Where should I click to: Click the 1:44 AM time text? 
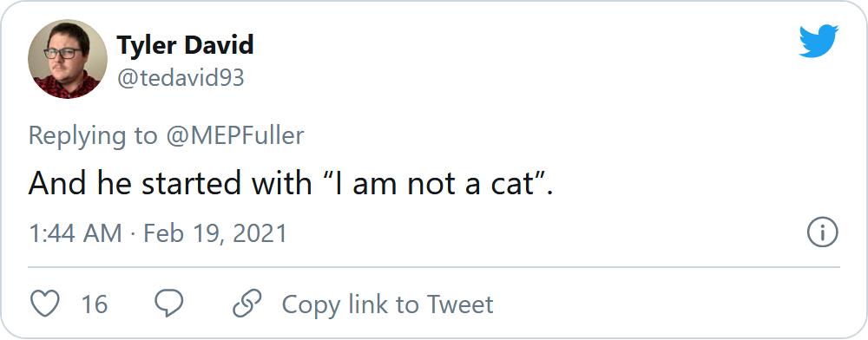[x=76, y=233]
